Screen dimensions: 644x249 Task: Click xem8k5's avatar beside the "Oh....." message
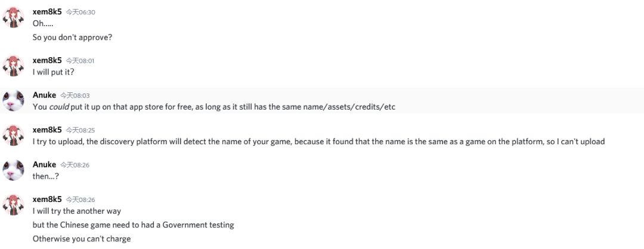pyautogui.click(x=13, y=17)
